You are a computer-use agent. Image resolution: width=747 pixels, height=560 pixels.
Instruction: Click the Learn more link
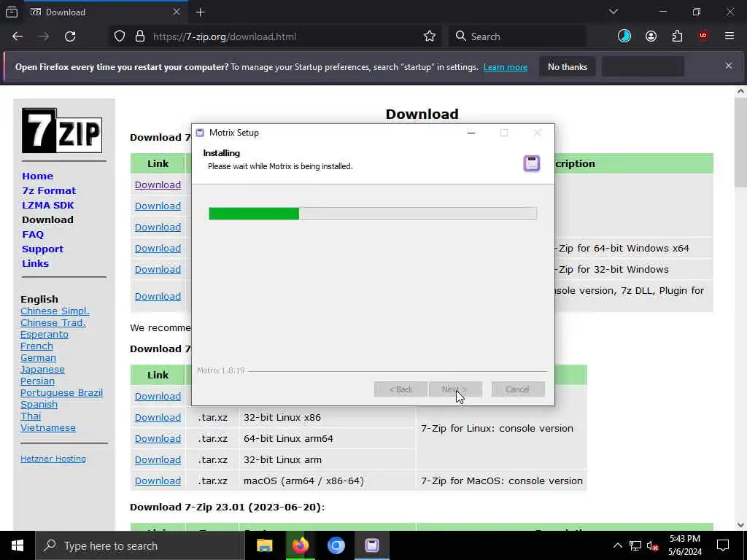(x=506, y=67)
